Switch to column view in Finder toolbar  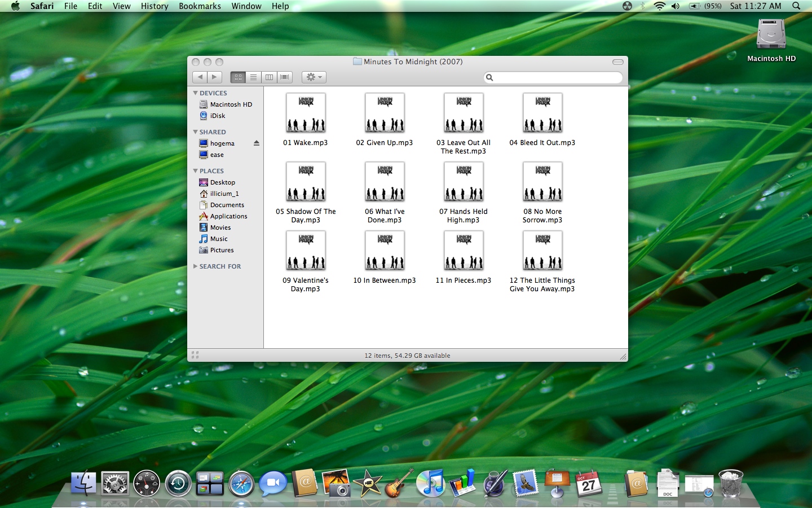click(x=269, y=77)
